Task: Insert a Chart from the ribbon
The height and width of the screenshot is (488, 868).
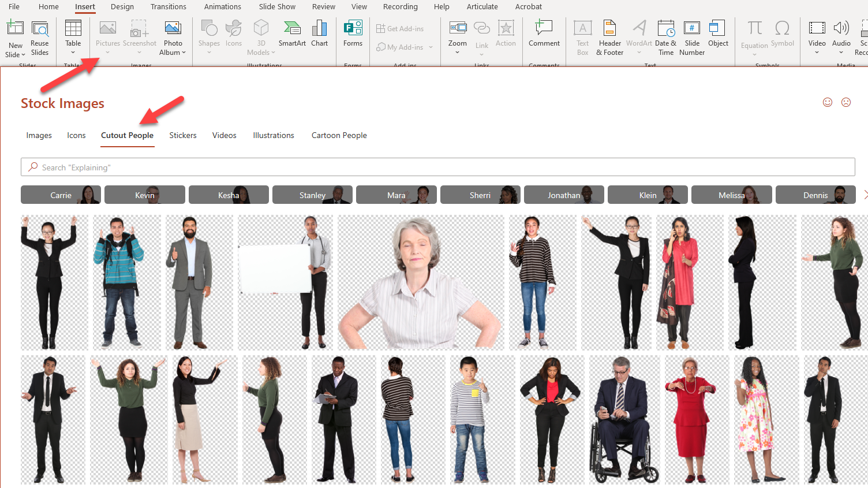Action: [x=319, y=33]
